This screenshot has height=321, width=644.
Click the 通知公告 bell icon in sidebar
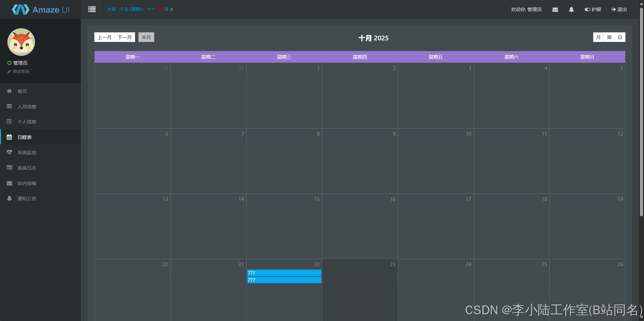[9, 198]
